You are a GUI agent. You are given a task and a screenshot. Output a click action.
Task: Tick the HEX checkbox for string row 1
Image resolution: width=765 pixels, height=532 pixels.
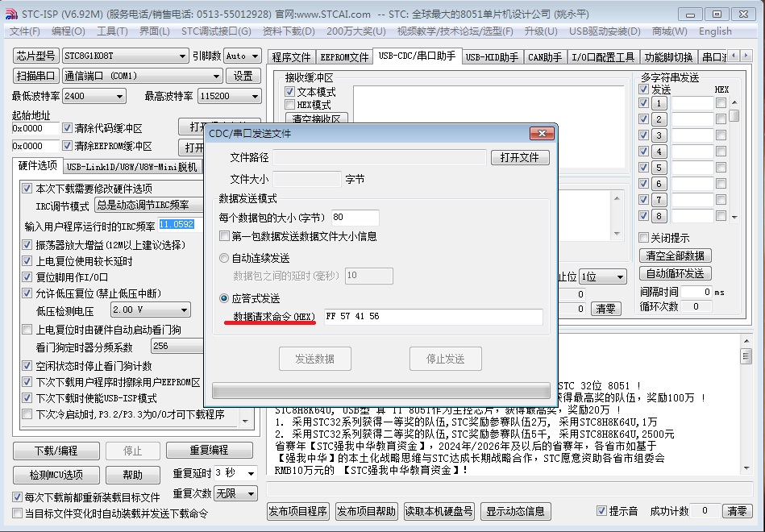point(721,103)
